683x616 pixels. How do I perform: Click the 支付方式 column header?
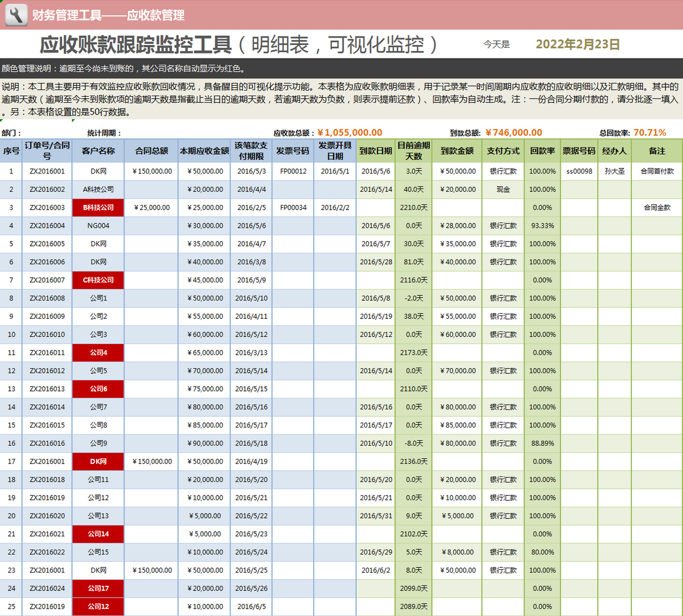point(503,151)
